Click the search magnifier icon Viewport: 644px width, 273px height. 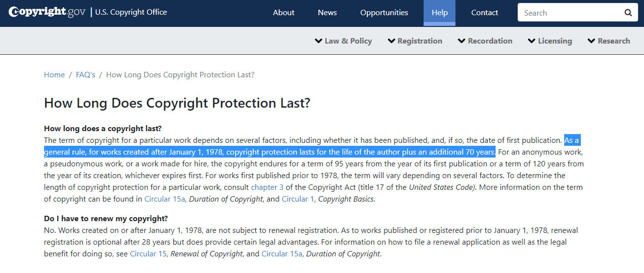click(628, 13)
